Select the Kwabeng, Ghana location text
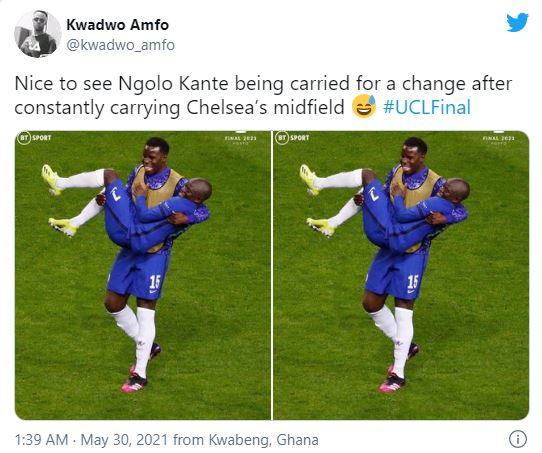Image resolution: width=542 pixels, height=453 pixels. [263, 440]
